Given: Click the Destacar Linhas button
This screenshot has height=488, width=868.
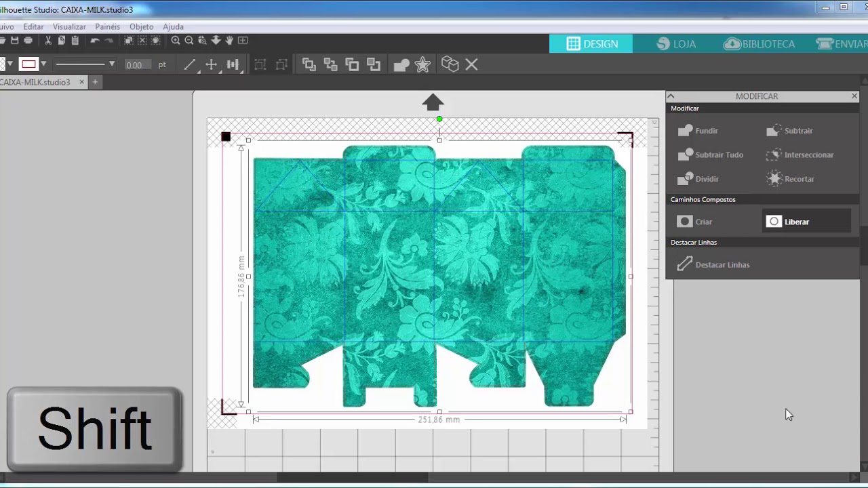Looking at the screenshot, I should coord(713,264).
